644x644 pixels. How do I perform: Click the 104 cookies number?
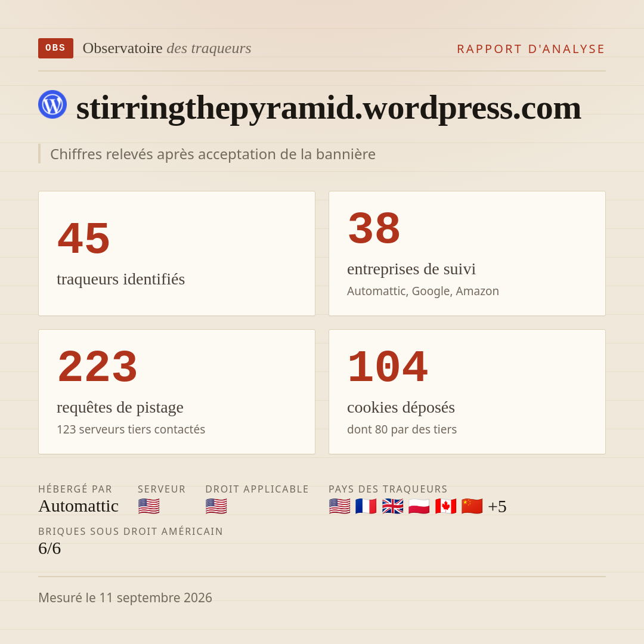388,367
